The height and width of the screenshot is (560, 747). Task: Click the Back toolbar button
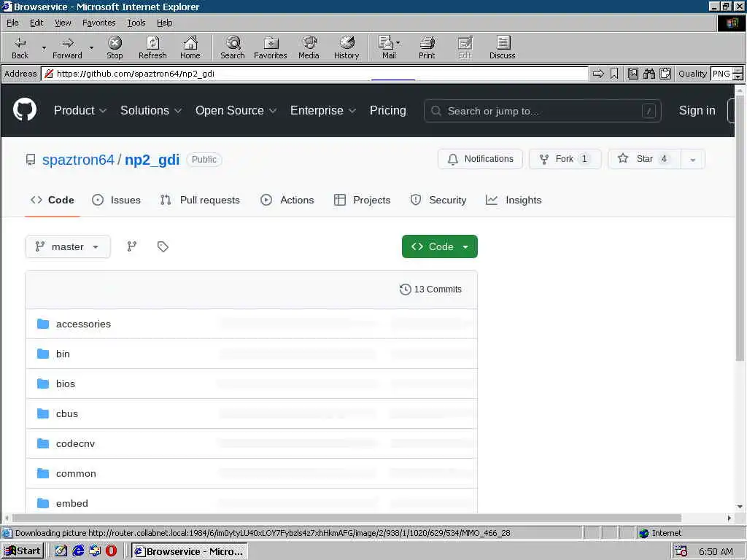pos(20,47)
